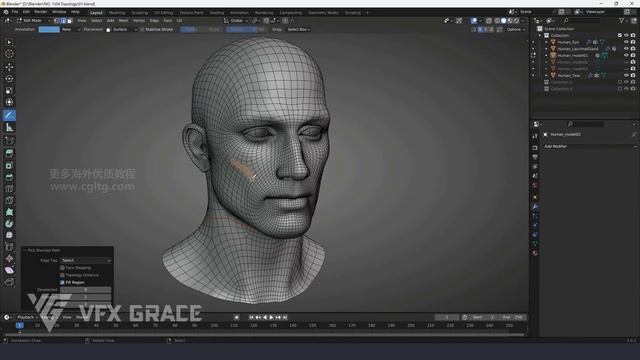Select the Rotate tool icon
Image resolution: width=640 pixels, height=360 pixels.
point(9,78)
